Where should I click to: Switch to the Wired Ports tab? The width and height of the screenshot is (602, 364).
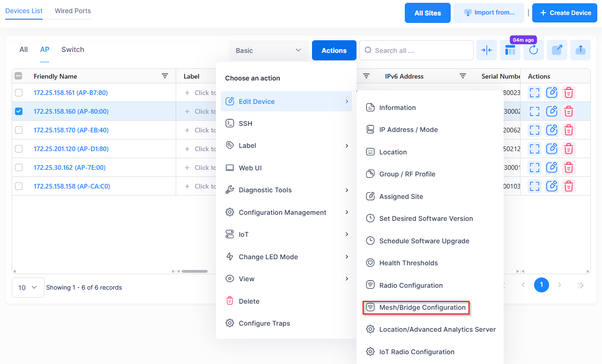click(73, 11)
